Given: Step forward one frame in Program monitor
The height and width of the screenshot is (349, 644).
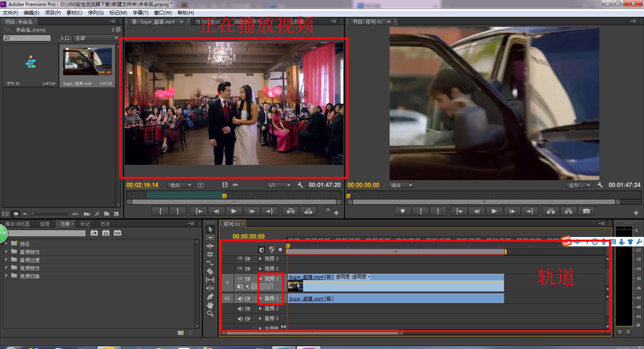Looking at the screenshot, I should (512, 211).
